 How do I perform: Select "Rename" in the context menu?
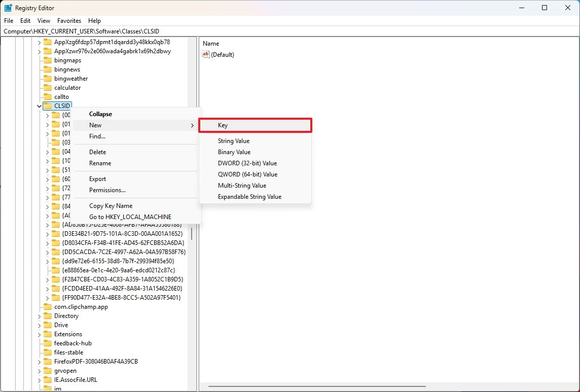pos(100,163)
